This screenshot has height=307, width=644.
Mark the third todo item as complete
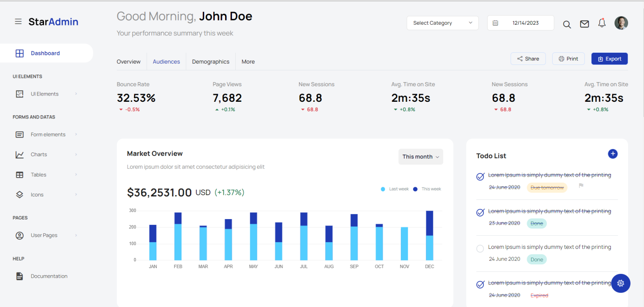click(480, 248)
